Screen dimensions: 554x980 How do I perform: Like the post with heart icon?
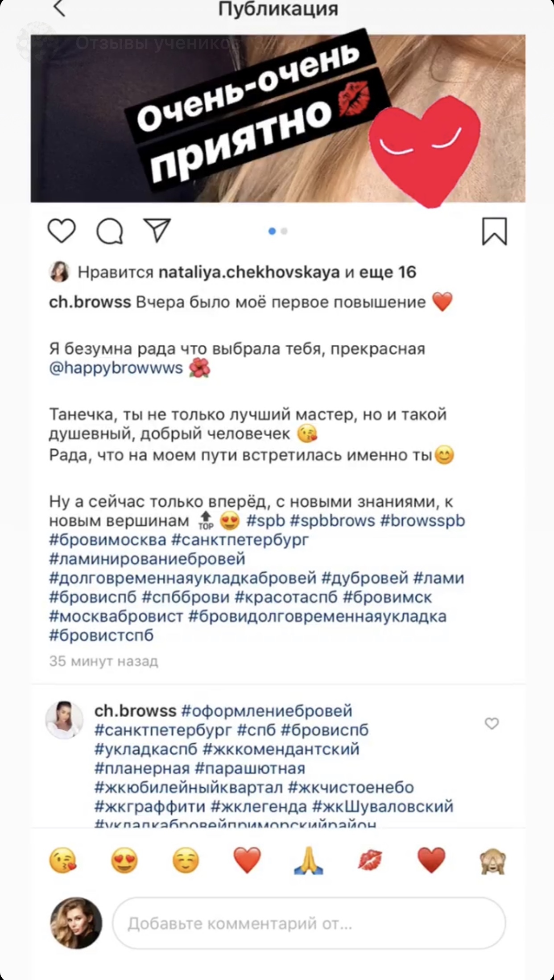pos(62,231)
